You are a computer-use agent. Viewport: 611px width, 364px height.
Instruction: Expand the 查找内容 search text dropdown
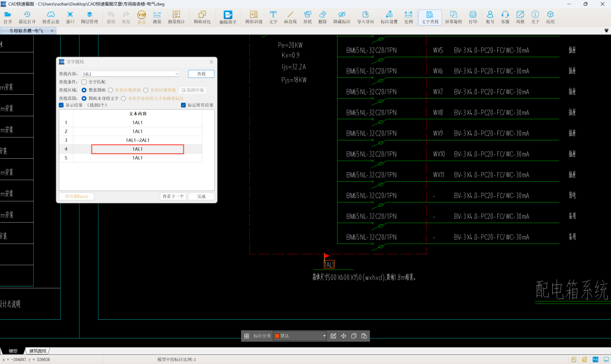coord(177,74)
